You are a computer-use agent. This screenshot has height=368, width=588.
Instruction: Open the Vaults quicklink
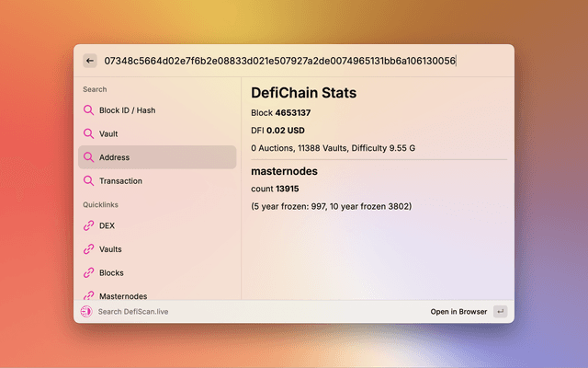(156, 249)
